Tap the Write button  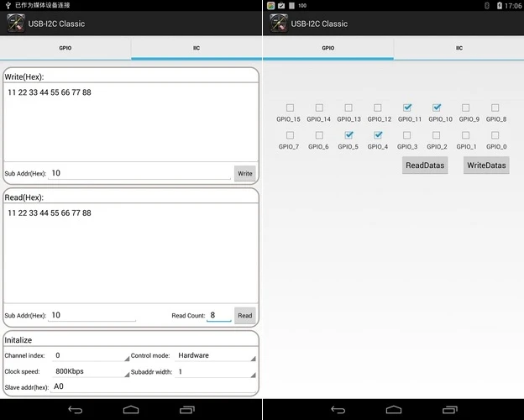coord(245,174)
